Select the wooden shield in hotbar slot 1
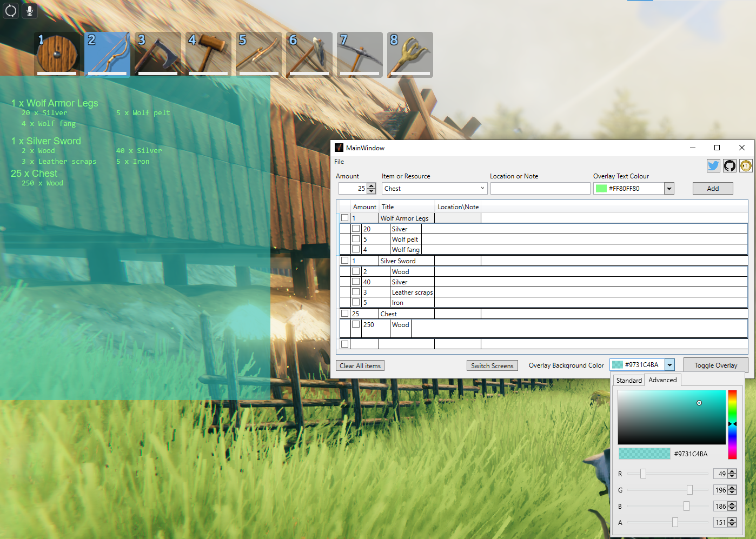Image resolution: width=756 pixels, height=539 pixels. (x=57, y=55)
